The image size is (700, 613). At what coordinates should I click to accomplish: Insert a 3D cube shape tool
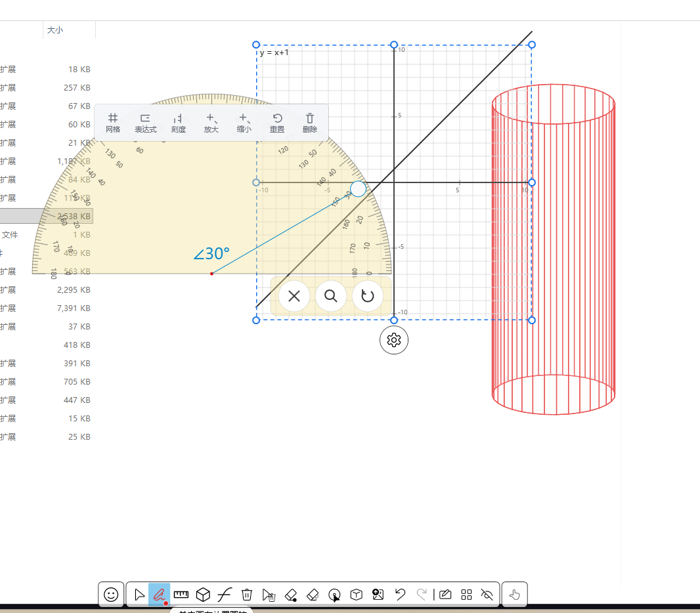[x=203, y=594]
